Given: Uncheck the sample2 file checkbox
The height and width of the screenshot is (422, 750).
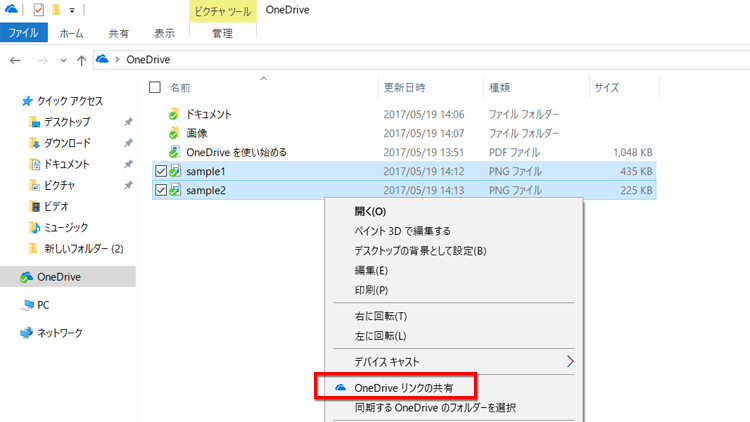Looking at the screenshot, I should 161,190.
